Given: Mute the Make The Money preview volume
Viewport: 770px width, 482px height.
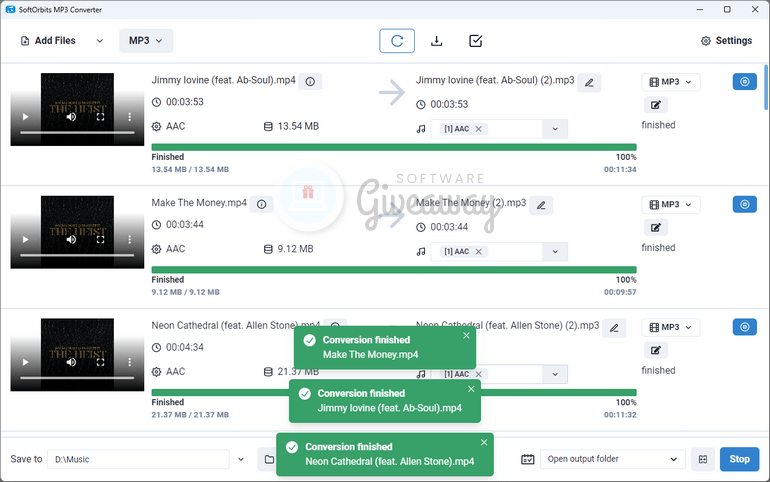Looking at the screenshot, I should [72, 240].
